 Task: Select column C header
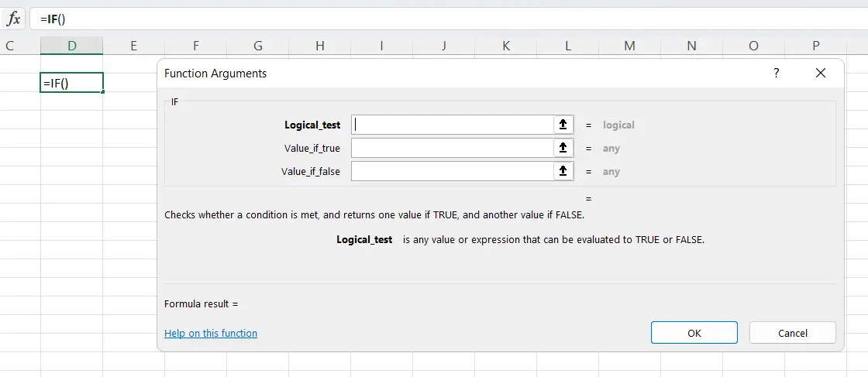tap(10, 46)
